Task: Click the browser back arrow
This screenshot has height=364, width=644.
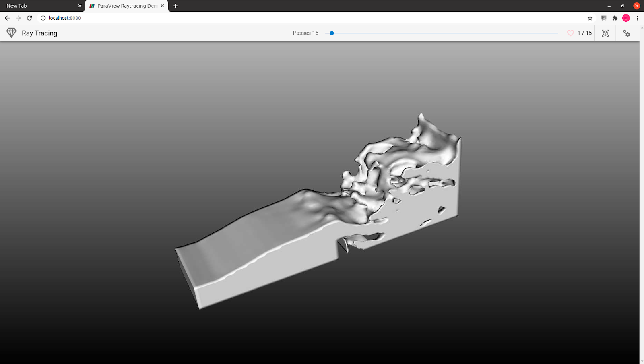Action: click(x=7, y=18)
